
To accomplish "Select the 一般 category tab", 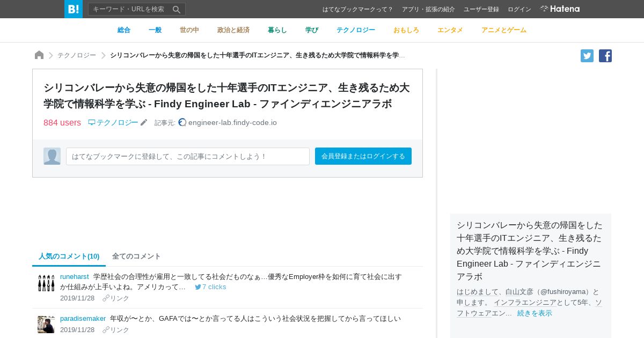I will (x=155, y=30).
